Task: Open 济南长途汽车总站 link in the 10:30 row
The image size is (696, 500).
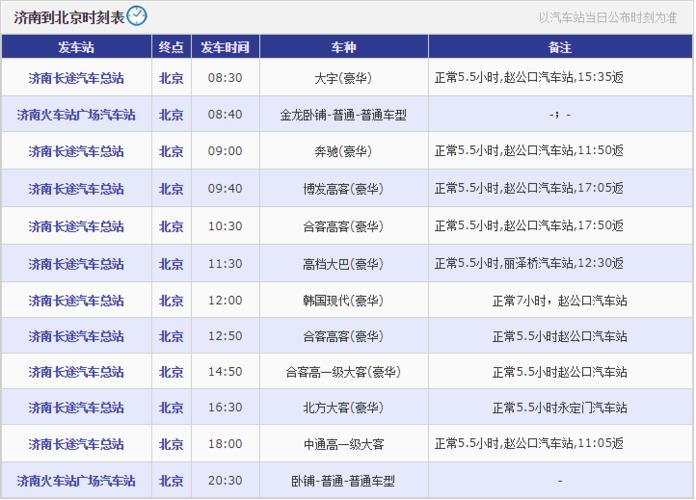Action: pos(76,226)
